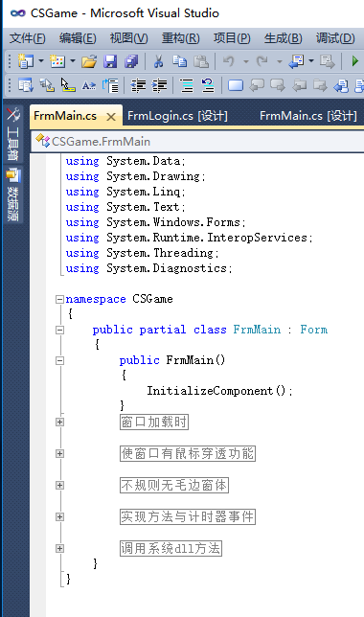Click the Copy icon in toolbar
This screenshot has height=617, width=364.
pyautogui.click(x=180, y=61)
